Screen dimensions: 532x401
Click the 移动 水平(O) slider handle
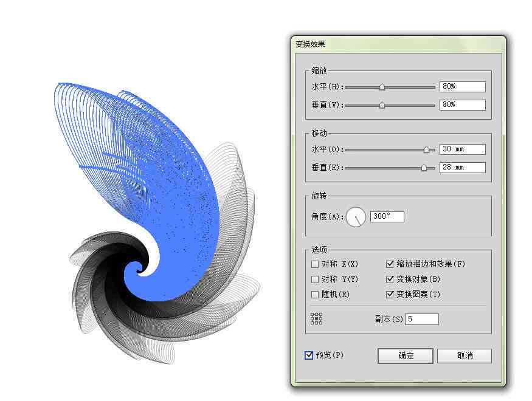[426, 149]
